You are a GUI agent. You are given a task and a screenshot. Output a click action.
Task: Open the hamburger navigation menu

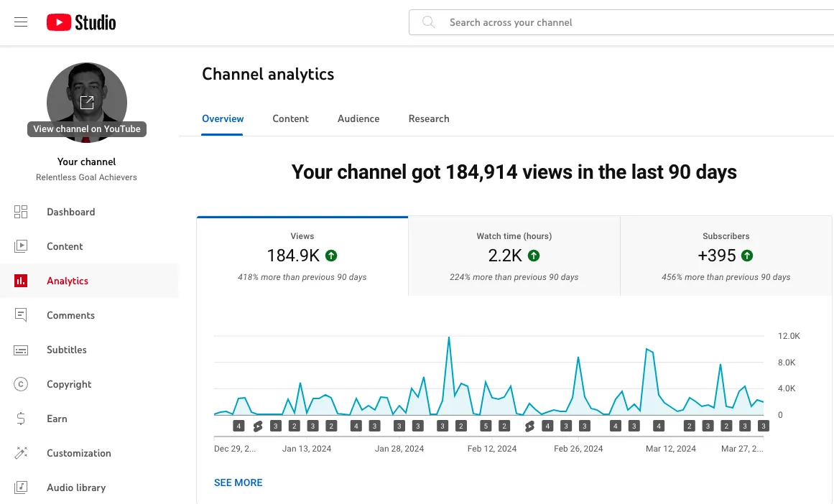click(21, 22)
